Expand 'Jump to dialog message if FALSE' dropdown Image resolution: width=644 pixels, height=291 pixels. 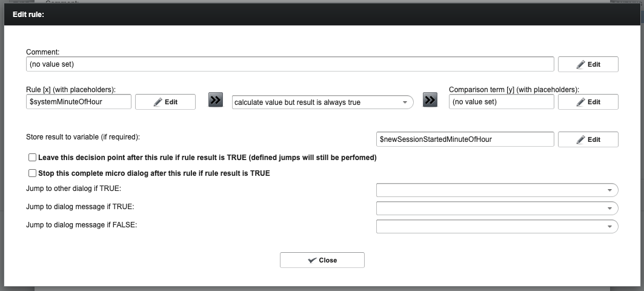(497, 227)
